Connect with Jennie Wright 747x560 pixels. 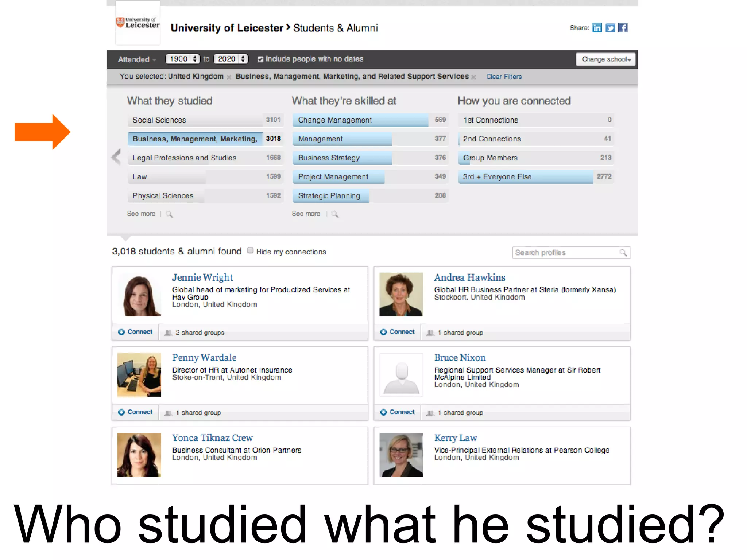pyautogui.click(x=135, y=332)
